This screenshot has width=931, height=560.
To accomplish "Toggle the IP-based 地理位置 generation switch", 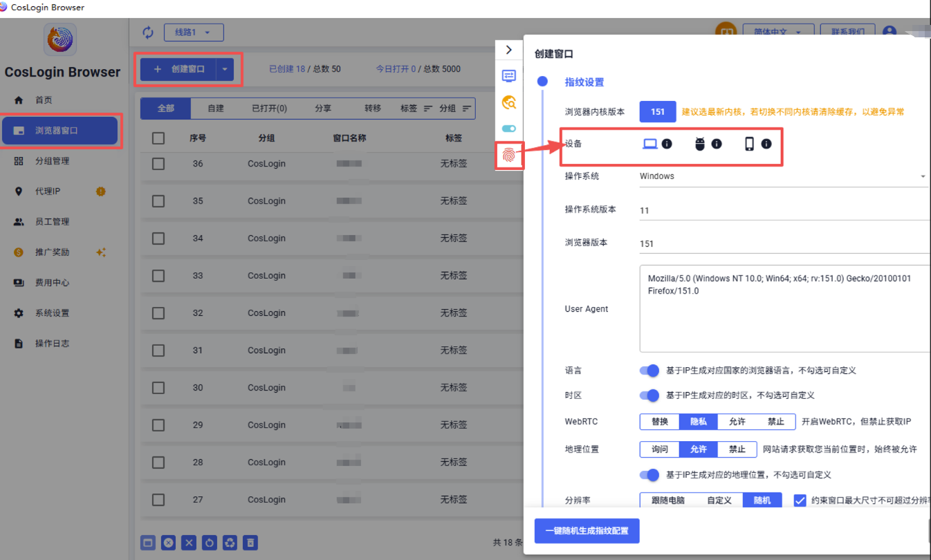I will pyautogui.click(x=649, y=475).
